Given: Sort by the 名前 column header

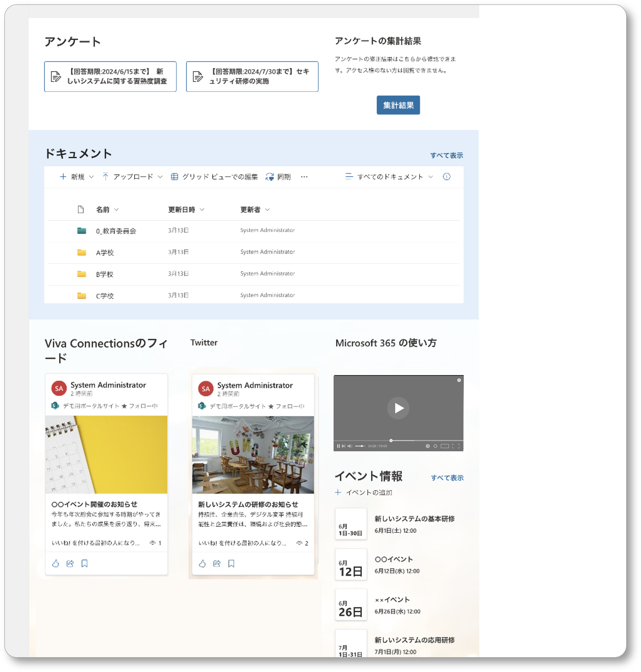Looking at the screenshot, I should click(107, 210).
